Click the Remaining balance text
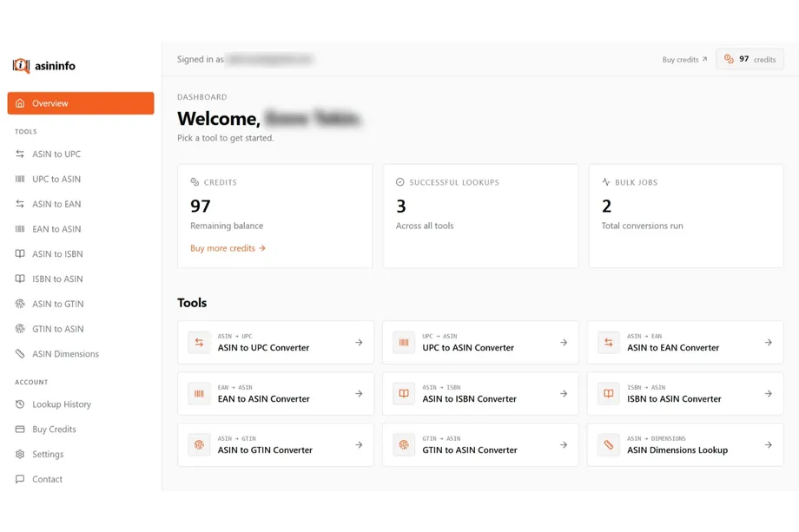The width and height of the screenshot is (799, 532). pos(227,226)
